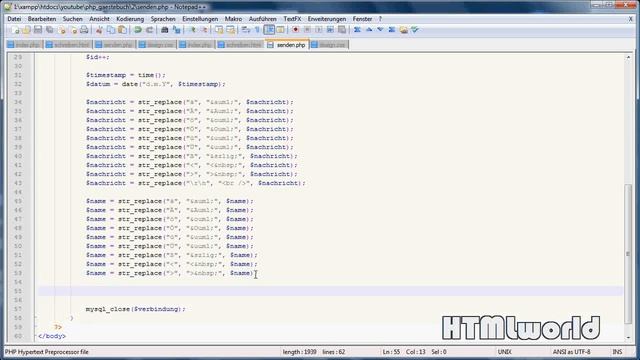Image resolution: width=640 pixels, height=360 pixels.
Task: Play back recorded macro icon
Action: (319, 30)
